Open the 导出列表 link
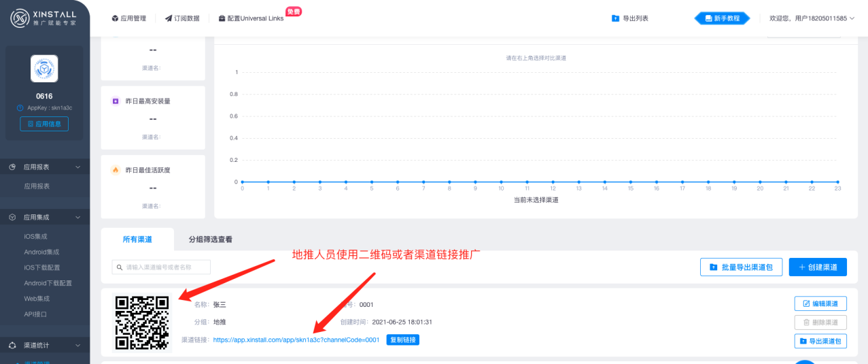The image size is (868, 364). (630, 18)
